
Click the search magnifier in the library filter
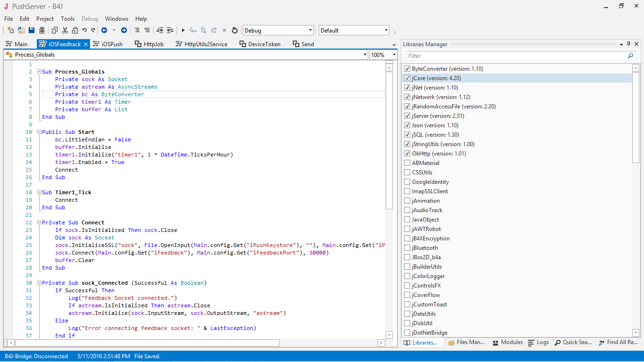(x=630, y=56)
